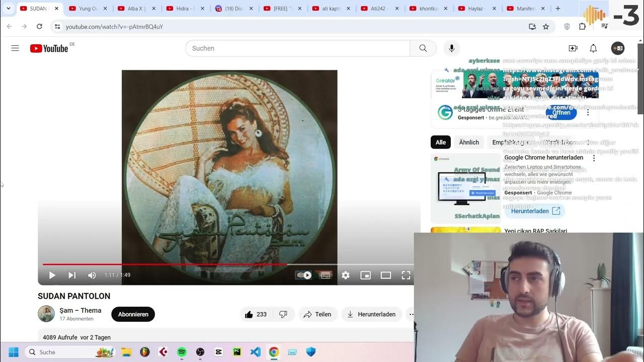644x362 pixels.
Task: Switch to the [FREE] browser tab
Action: [x=283, y=9]
